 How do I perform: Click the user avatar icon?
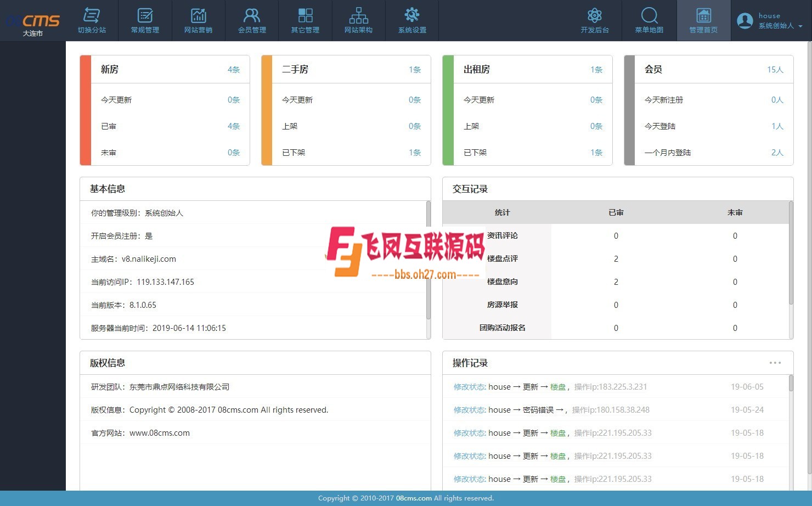(x=745, y=20)
